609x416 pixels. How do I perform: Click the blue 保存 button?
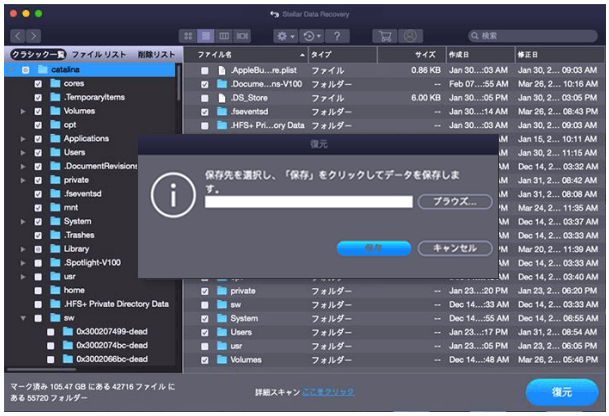coord(374,248)
